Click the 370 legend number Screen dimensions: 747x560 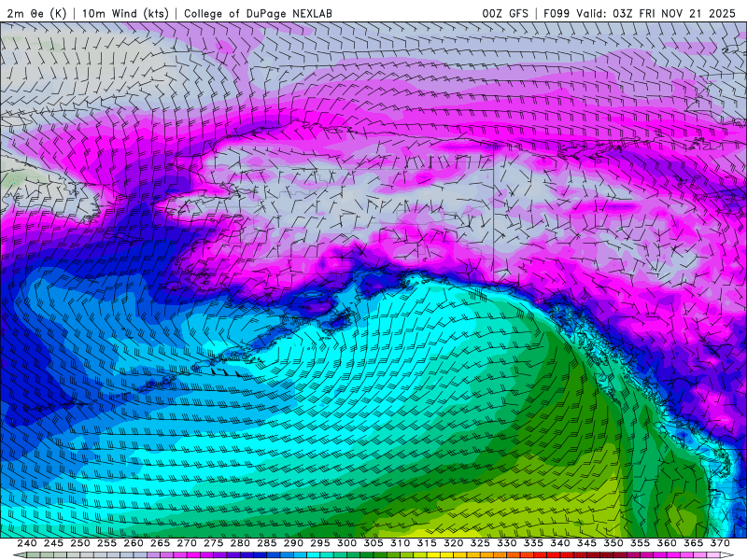click(x=720, y=543)
